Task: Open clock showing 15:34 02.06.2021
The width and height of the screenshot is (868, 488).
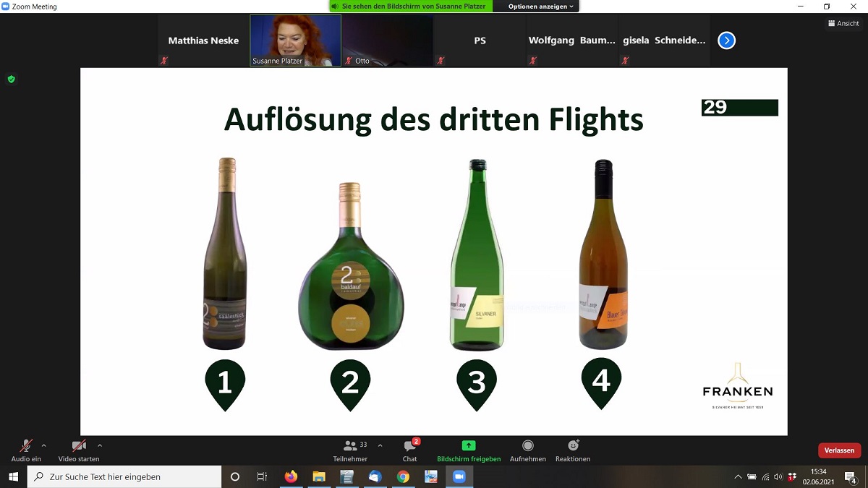Action: [819, 476]
